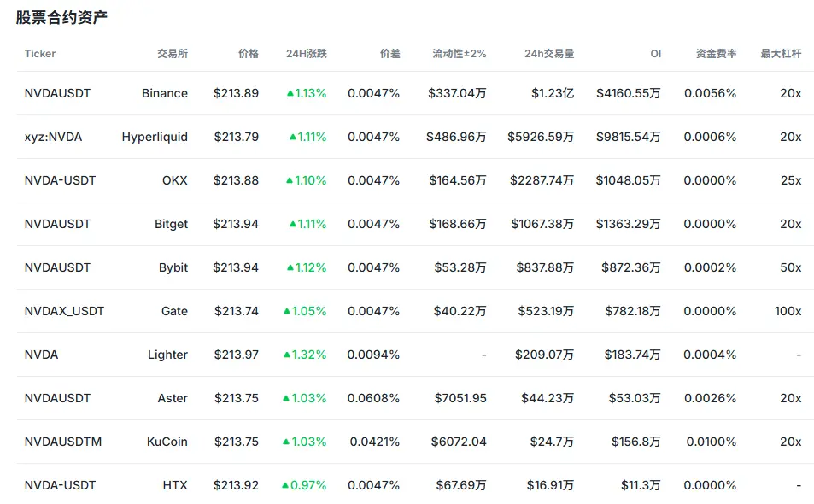Select the Aster exchange name
The width and height of the screenshot is (814, 504).
(173, 399)
